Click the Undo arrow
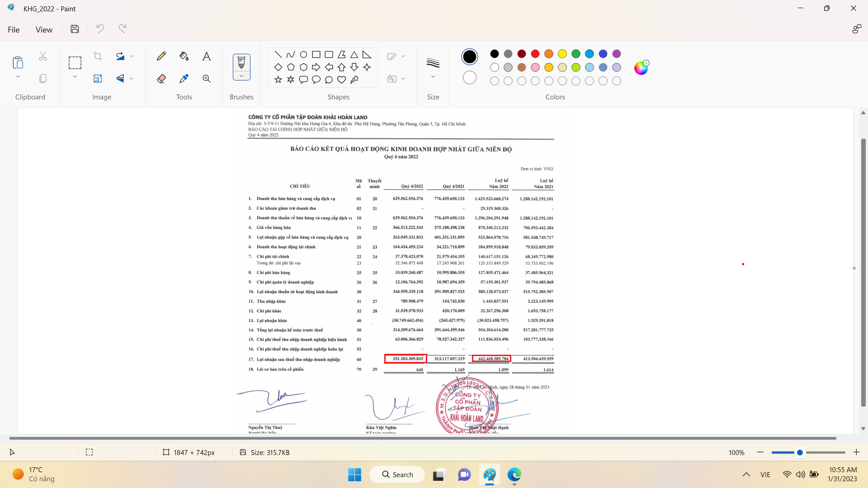 (x=100, y=29)
